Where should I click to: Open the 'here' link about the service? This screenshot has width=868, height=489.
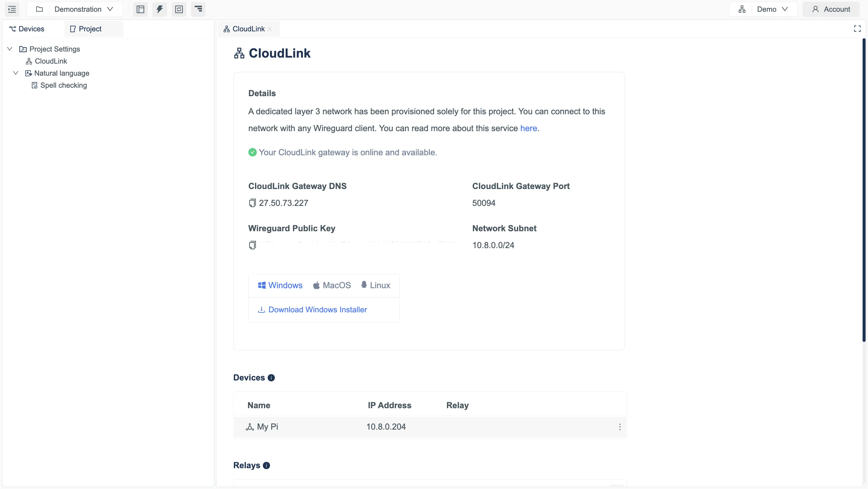coord(528,128)
